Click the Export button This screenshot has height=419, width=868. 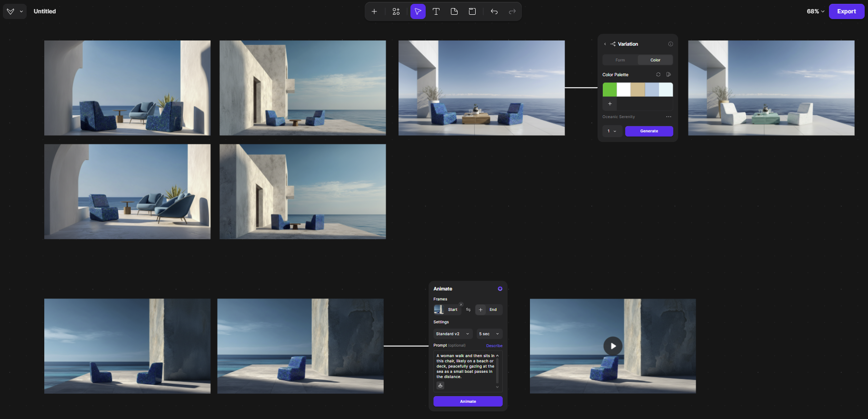(x=847, y=11)
